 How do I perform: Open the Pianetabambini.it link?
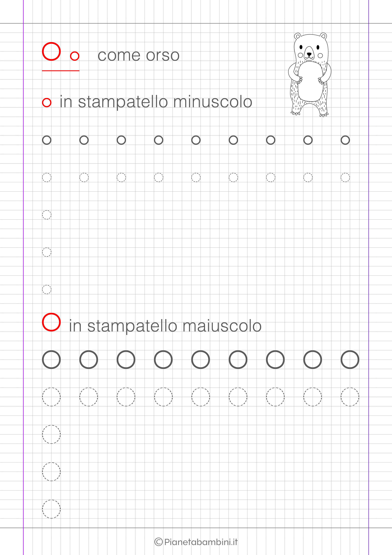[x=201, y=542]
